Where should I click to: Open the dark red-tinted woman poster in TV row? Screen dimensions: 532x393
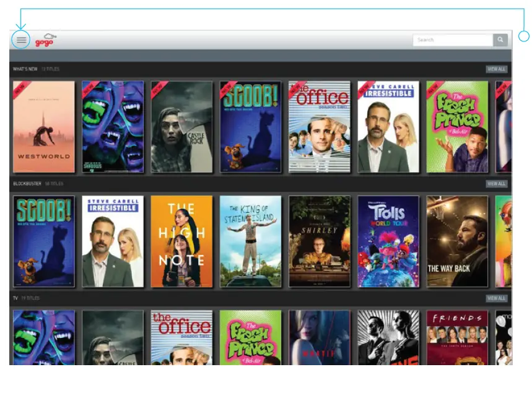[x=320, y=338]
